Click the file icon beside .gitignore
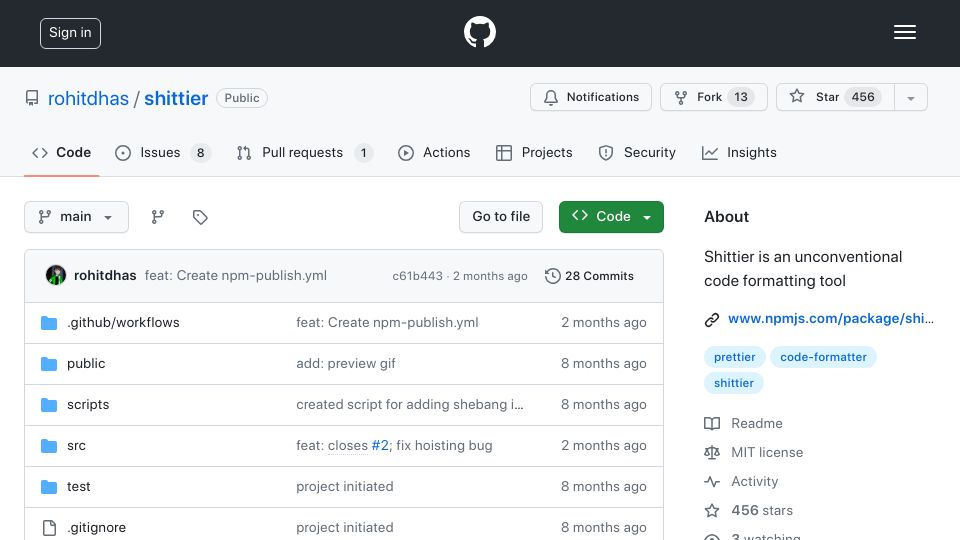The height and width of the screenshot is (540, 960). pos(49,528)
